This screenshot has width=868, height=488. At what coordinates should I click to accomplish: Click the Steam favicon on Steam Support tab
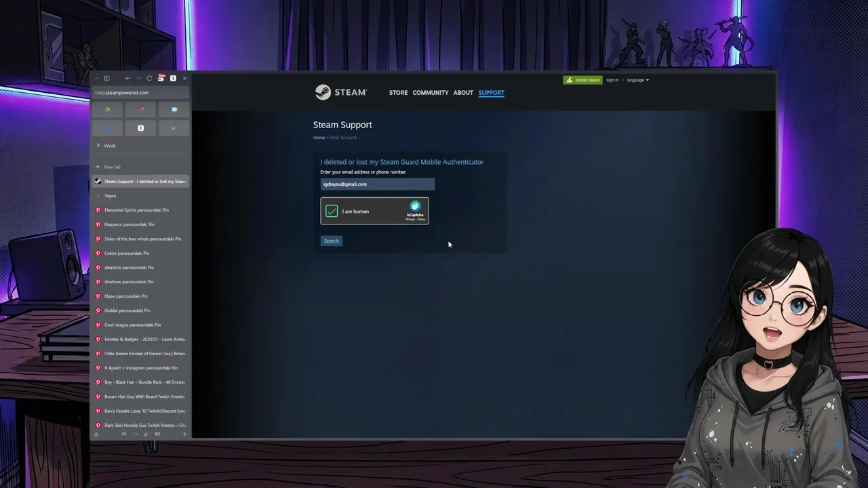(x=98, y=181)
